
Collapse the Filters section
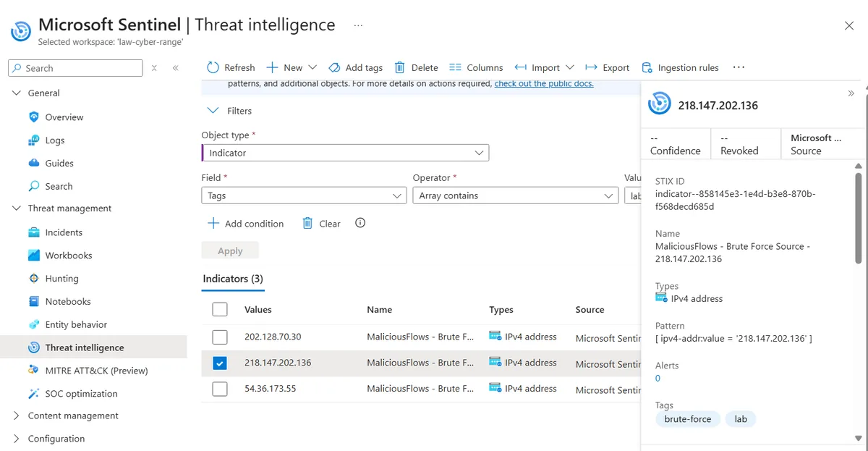[x=213, y=111]
